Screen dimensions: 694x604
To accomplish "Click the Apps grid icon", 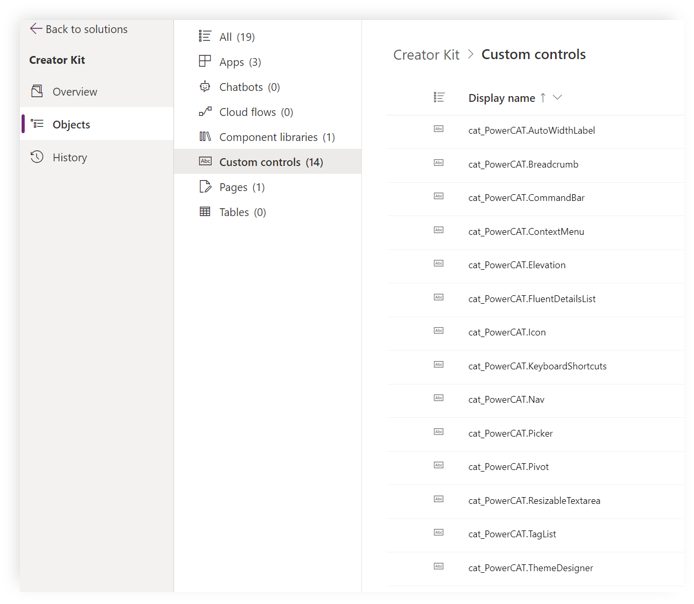I will pyautogui.click(x=204, y=61).
